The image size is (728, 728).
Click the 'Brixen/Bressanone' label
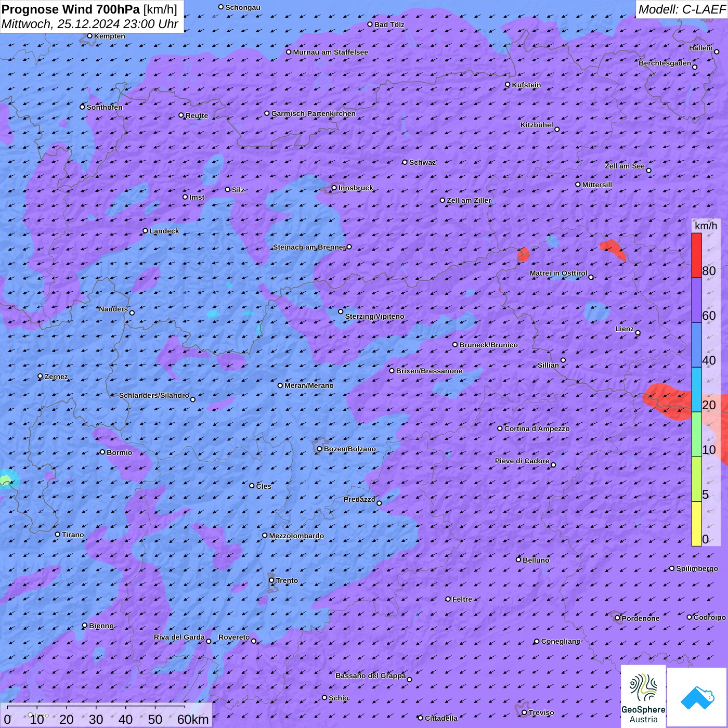coord(429,371)
